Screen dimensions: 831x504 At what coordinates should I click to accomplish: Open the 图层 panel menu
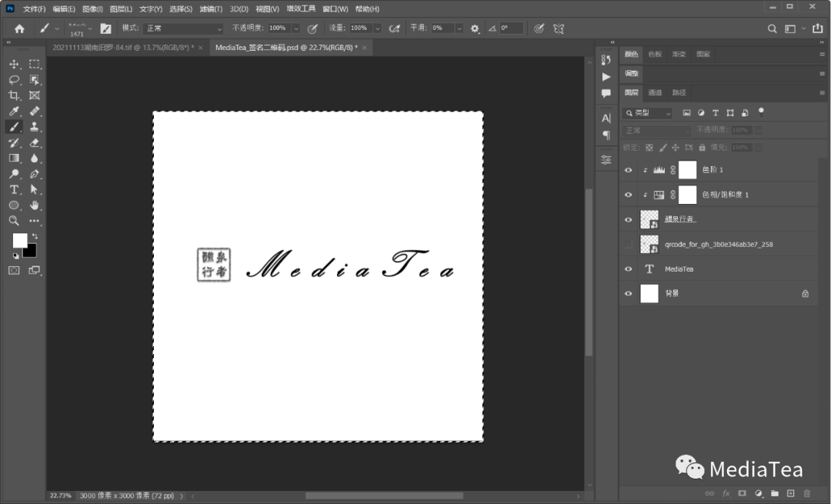(x=822, y=93)
